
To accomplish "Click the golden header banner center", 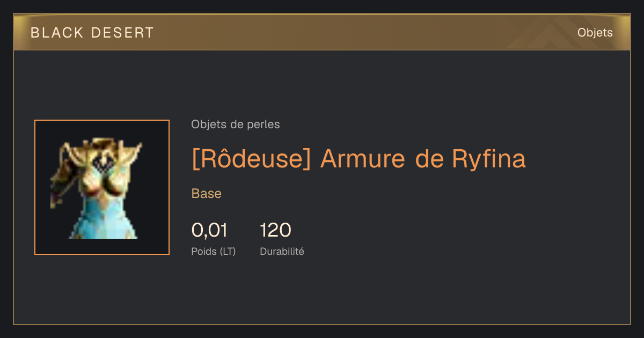I will (x=322, y=32).
